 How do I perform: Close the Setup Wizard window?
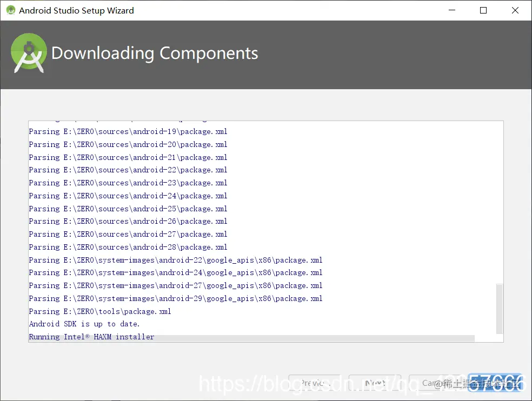click(x=515, y=10)
